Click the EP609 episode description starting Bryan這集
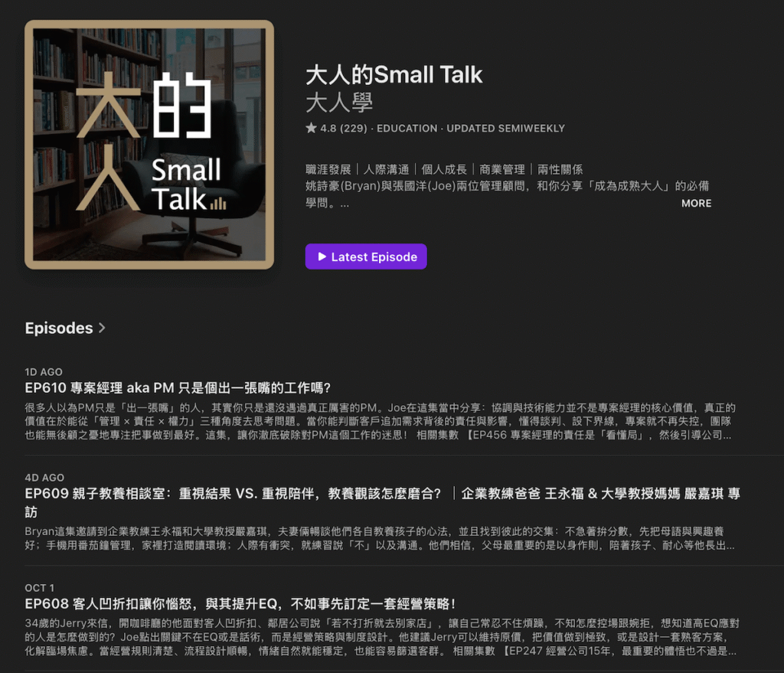Viewport: 784px width, 673px height. [x=380, y=538]
